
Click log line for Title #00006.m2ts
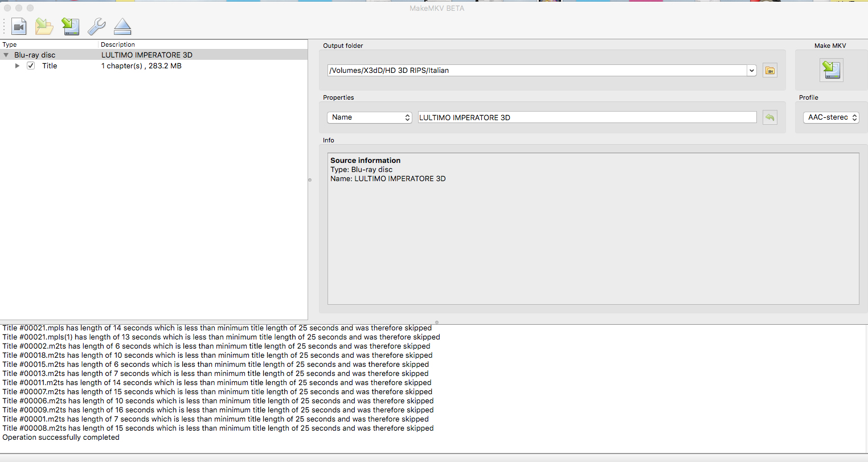218,401
